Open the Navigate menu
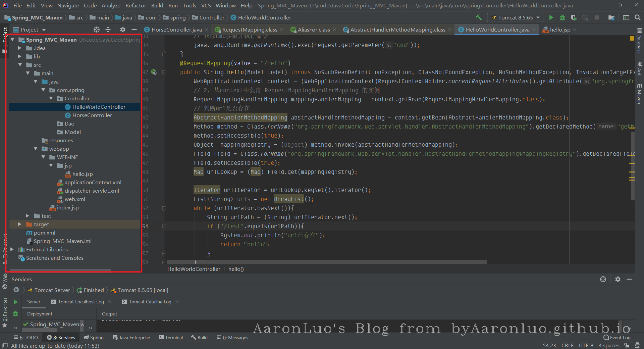 tap(68, 5)
